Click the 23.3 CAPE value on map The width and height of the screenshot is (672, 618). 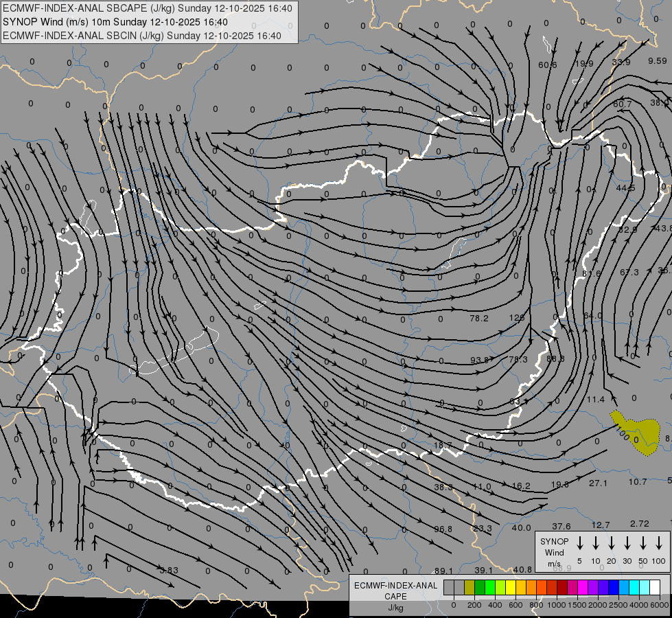(483, 528)
